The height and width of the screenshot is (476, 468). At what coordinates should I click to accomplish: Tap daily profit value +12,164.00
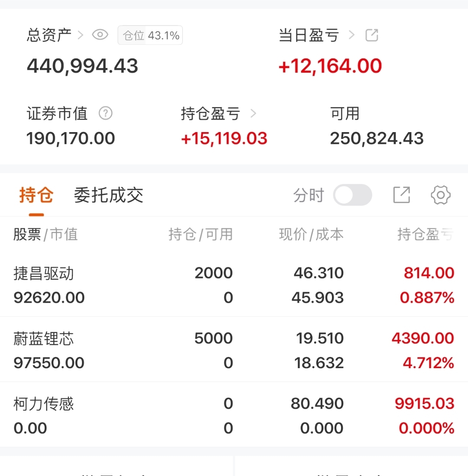coord(330,66)
